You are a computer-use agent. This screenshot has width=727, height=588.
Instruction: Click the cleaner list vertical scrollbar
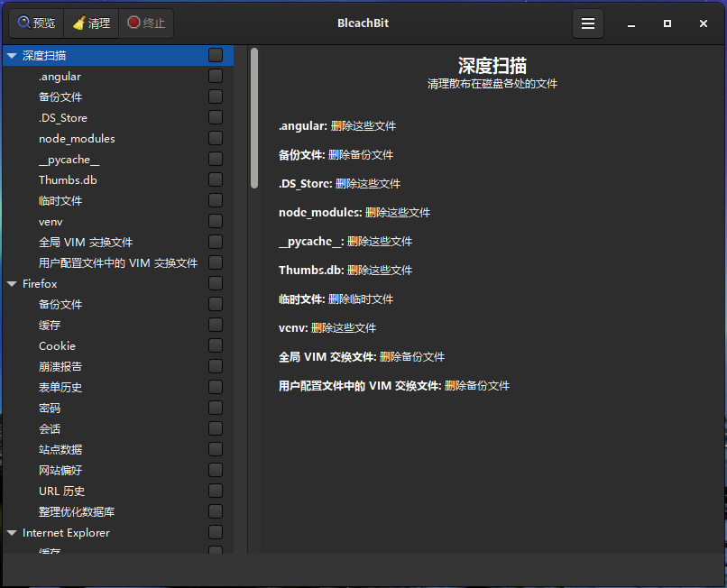point(254,118)
